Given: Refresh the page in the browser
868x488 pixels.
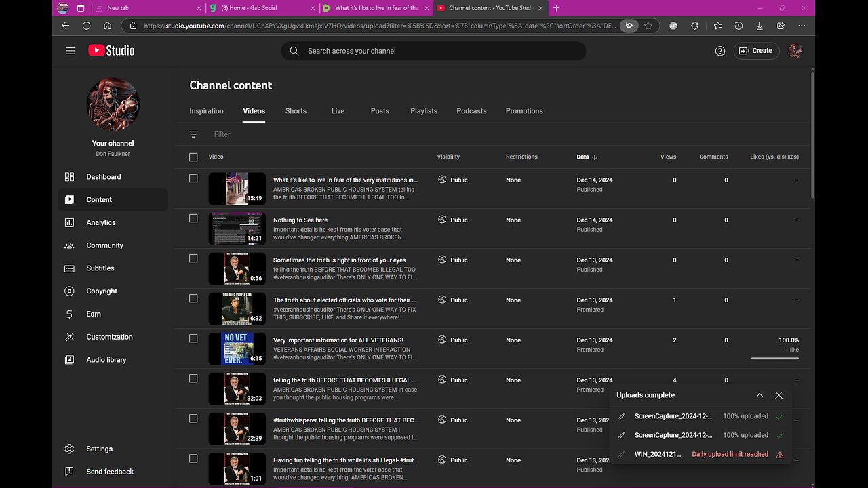Looking at the screenshot, I should click(x=86, y=26).
